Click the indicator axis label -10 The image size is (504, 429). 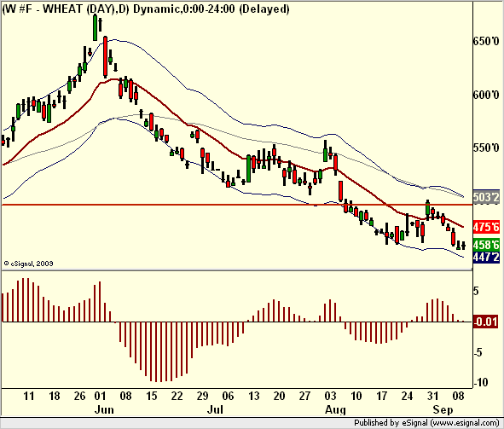481,383
